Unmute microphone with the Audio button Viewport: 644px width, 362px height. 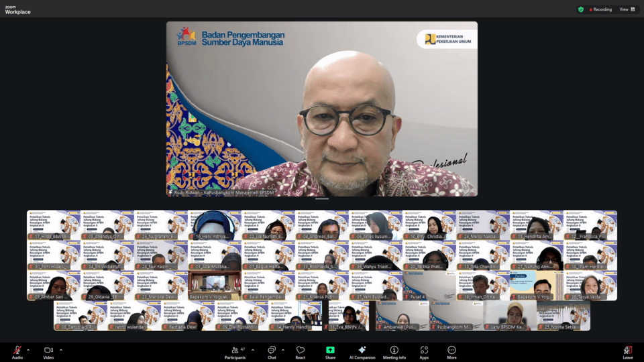17,351
